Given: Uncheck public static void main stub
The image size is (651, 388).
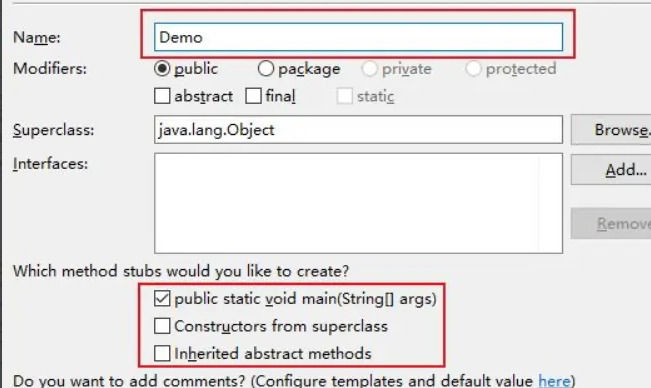Looking at the screenshot, I should (162, 298).
